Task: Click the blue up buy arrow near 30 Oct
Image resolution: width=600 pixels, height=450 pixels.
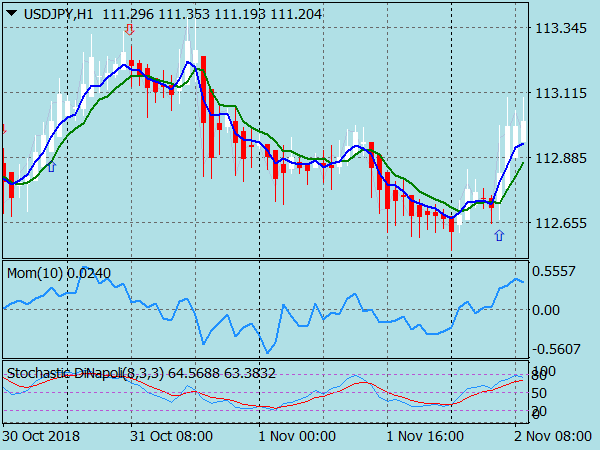Action: (x=51, y=166)
